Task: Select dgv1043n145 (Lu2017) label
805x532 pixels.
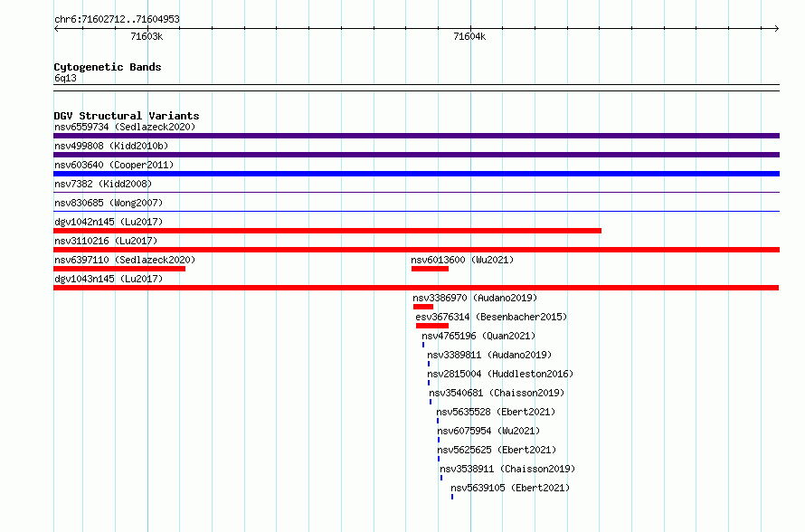Action: 109,279
